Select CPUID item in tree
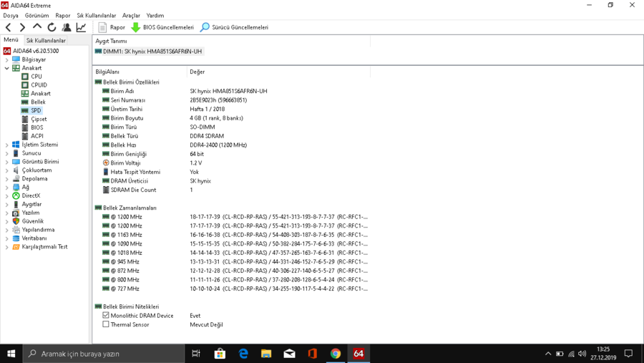 pyautogui.click(x=39, y=85)
